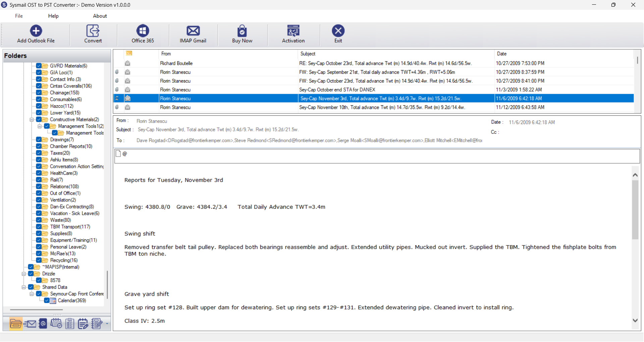Image resolution: width=644 pixels, height=342 pixels.
Task: Uncheck the Hazco(112) folder checkbox
Action: (x=39, y=106)
